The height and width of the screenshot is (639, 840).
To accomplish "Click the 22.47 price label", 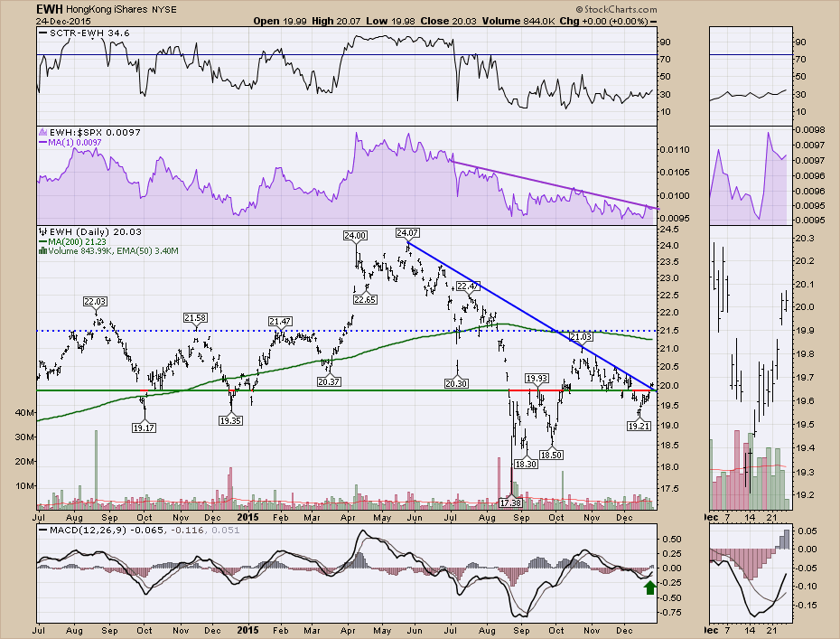I will [x=468, y=286].
